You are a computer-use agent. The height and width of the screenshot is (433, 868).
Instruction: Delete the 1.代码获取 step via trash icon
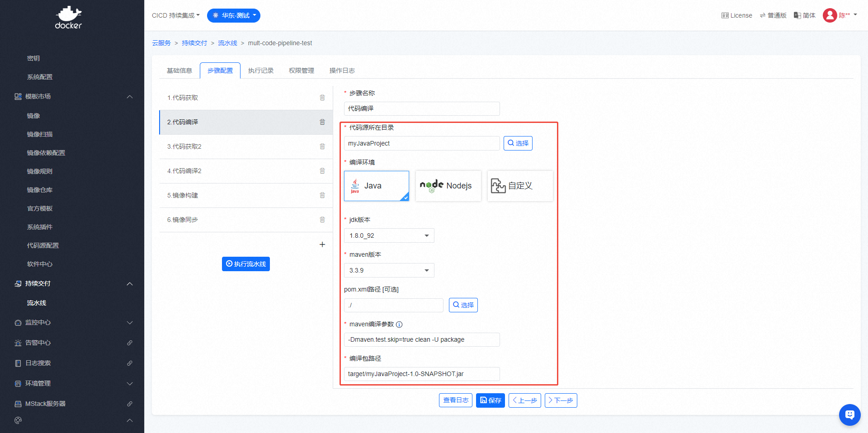322,98
